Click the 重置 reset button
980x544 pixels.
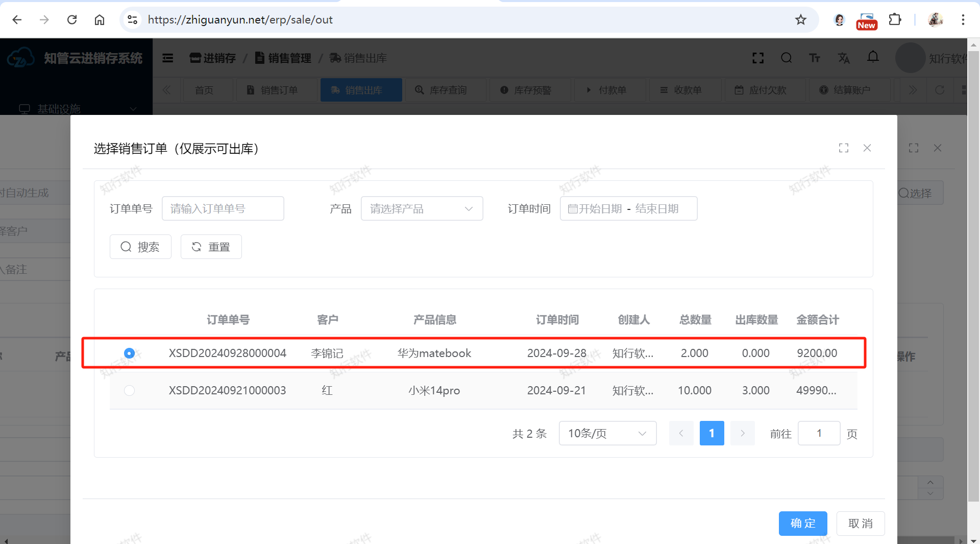point(211,247)
